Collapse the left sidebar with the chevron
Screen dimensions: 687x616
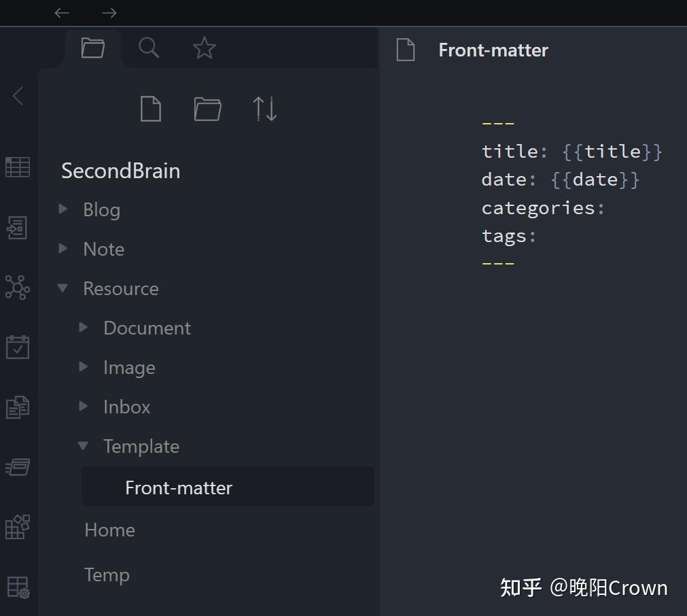tap(18, 96)
